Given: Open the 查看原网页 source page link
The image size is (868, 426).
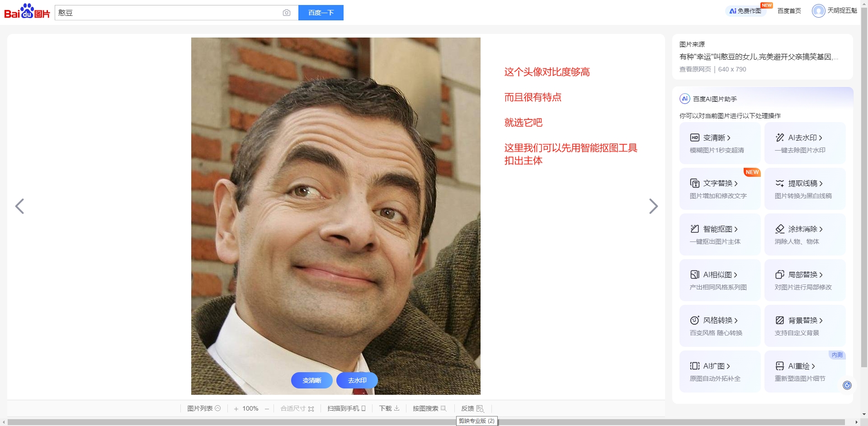Looking at the screenshot, I should (x=695, y=69).
